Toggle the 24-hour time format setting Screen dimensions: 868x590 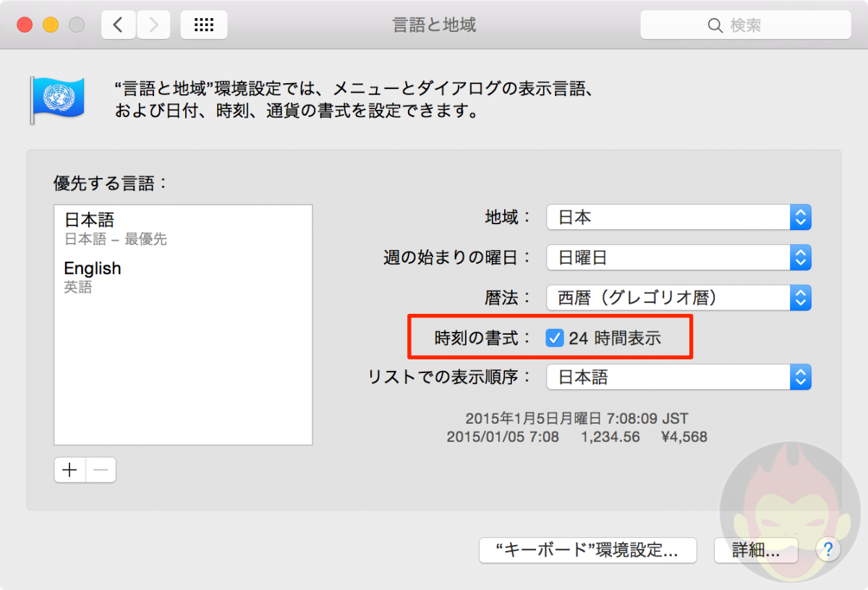coord(554,337)
